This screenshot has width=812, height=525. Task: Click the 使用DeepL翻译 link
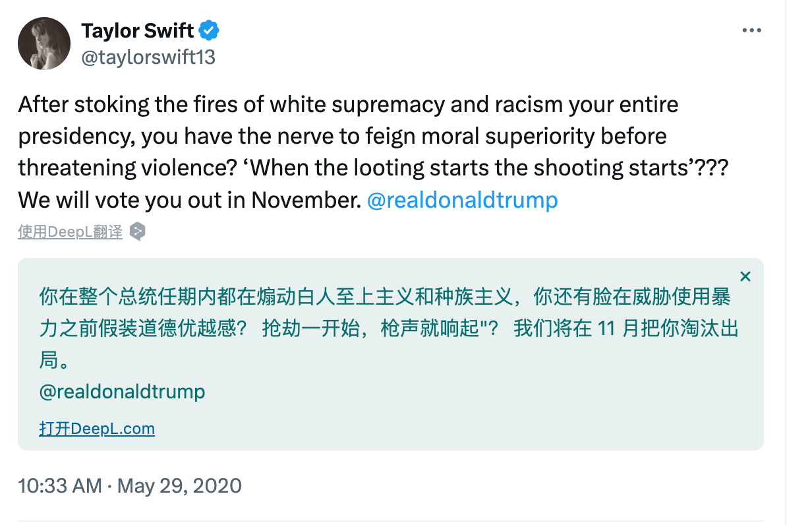(70, 232)
